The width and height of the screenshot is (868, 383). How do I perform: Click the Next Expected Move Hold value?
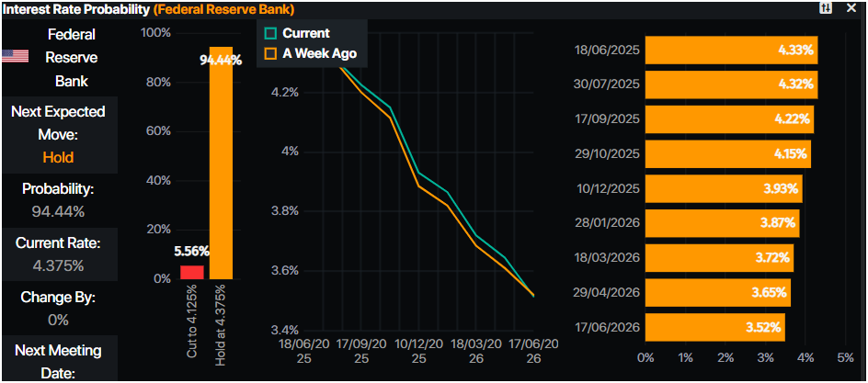tap(58, 157)
